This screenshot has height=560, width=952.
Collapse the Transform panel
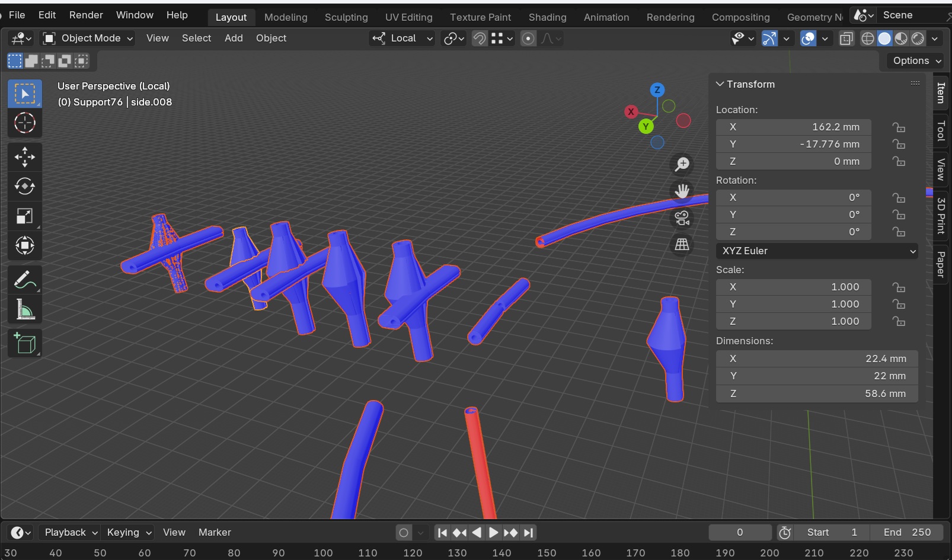(x=720, y=84)
